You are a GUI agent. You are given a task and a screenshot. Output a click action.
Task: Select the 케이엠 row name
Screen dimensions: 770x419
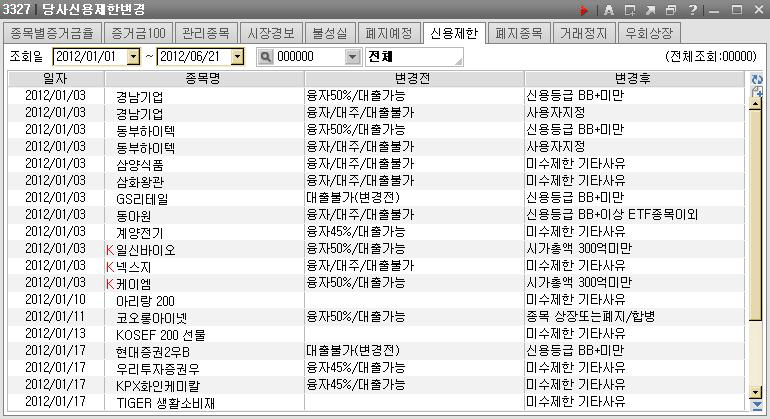[134, 284]
